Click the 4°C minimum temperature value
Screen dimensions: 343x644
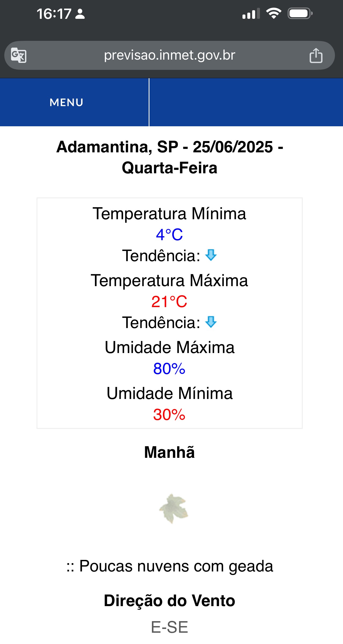coord(169,235)
